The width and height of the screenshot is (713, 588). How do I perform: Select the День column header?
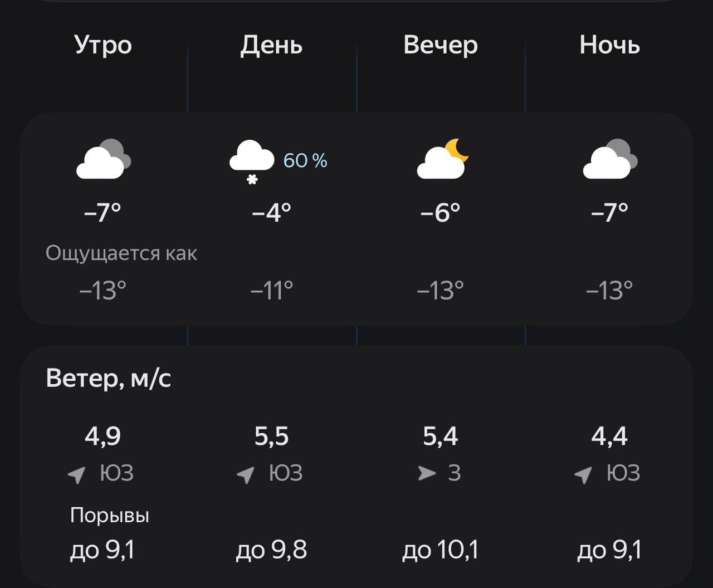(x=271, y=45)
